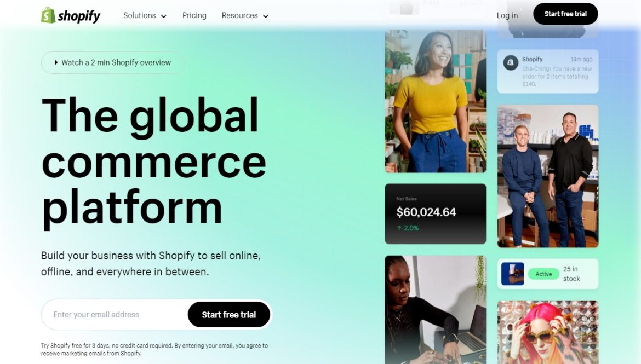Click the email address input field
Screen dimensions: 641x364
tap(115, 315)
